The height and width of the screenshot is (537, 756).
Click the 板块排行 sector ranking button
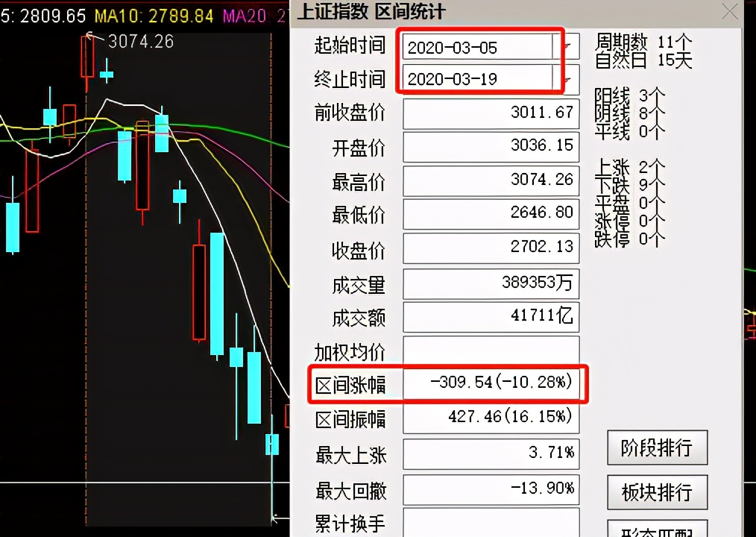[x=656, y=492]
